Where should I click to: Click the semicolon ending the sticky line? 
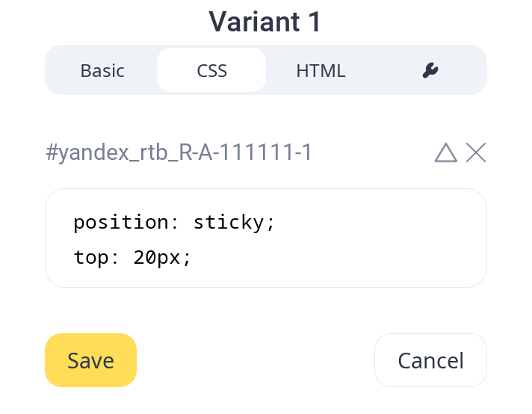(x=271, y=222)
